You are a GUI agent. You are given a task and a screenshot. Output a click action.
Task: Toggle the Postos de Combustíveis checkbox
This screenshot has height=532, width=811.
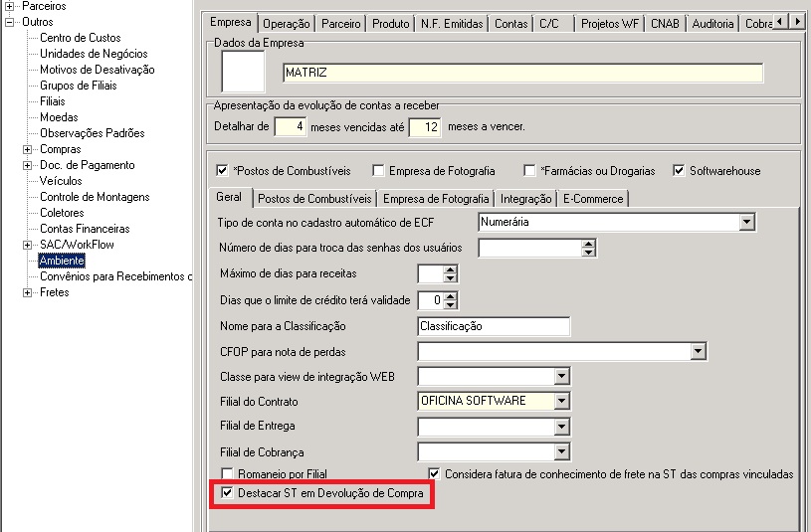point(223,171)
